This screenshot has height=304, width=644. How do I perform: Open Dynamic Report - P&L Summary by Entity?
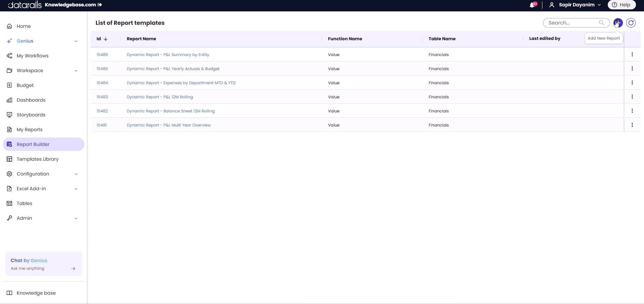(168, 55)
